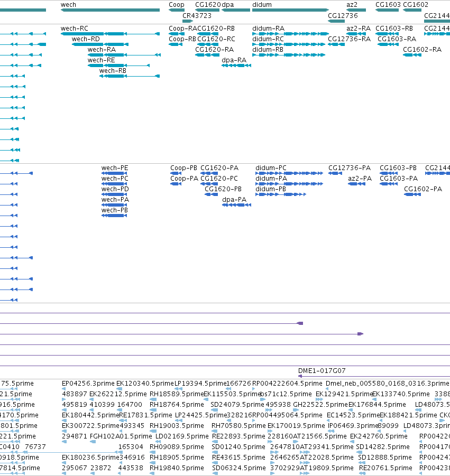450x476 pixels.
Task: Click the purple left-pointing clone end marker
Action: (x=300, y=323)
